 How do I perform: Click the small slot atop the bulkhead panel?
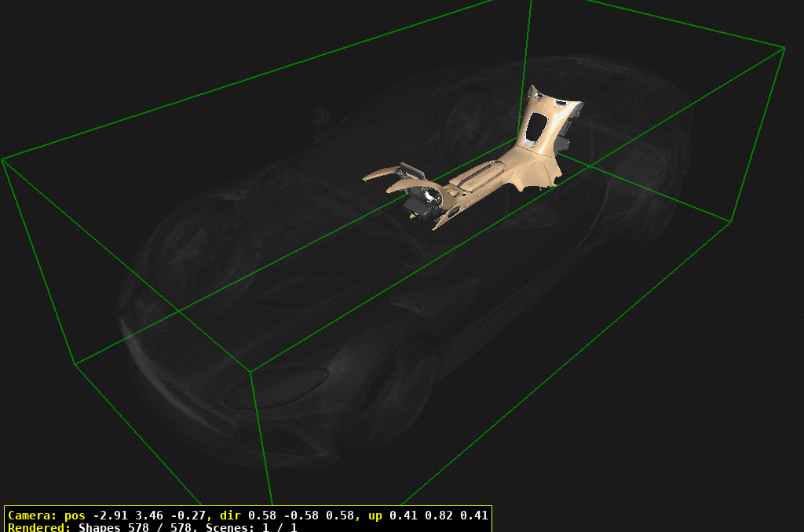click(559, 103)
